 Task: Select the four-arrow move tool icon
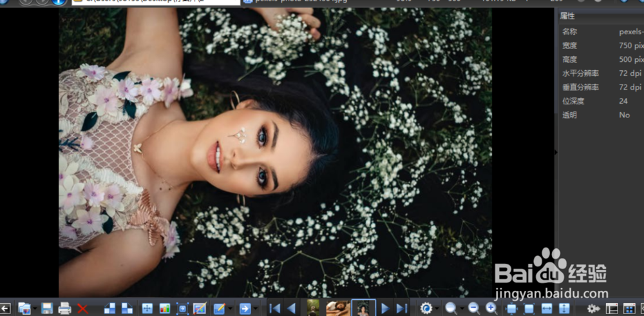point(147,308)
